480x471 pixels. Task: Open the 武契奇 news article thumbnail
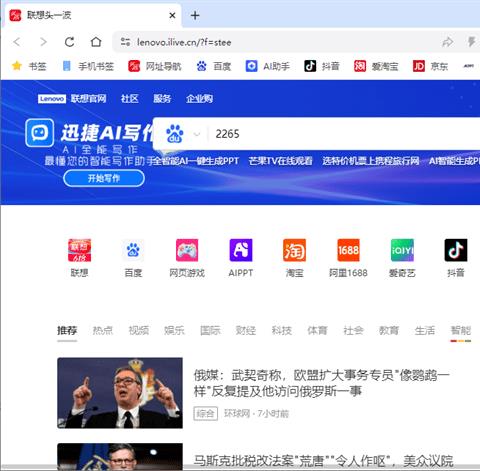click(120, 393)
